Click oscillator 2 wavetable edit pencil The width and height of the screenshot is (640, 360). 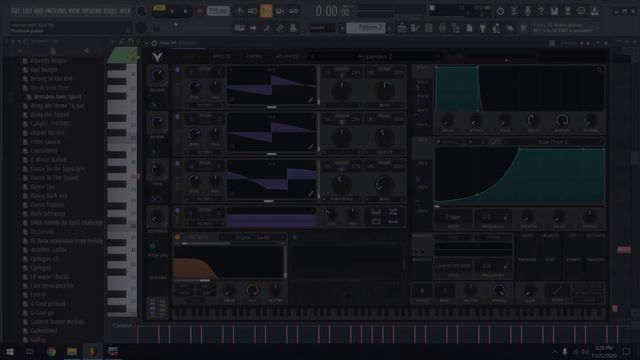pyautogui.click(x=311, y=147)
